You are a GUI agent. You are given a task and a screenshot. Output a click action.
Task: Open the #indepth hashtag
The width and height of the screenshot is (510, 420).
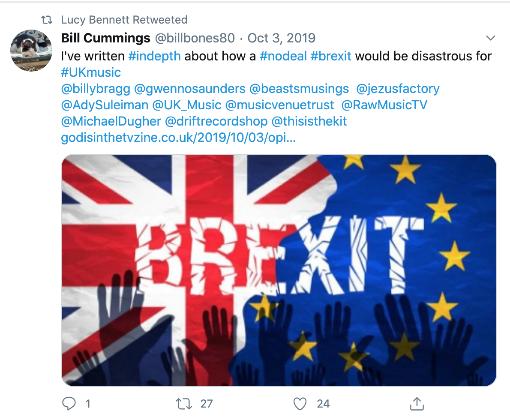tap(154, 56)
